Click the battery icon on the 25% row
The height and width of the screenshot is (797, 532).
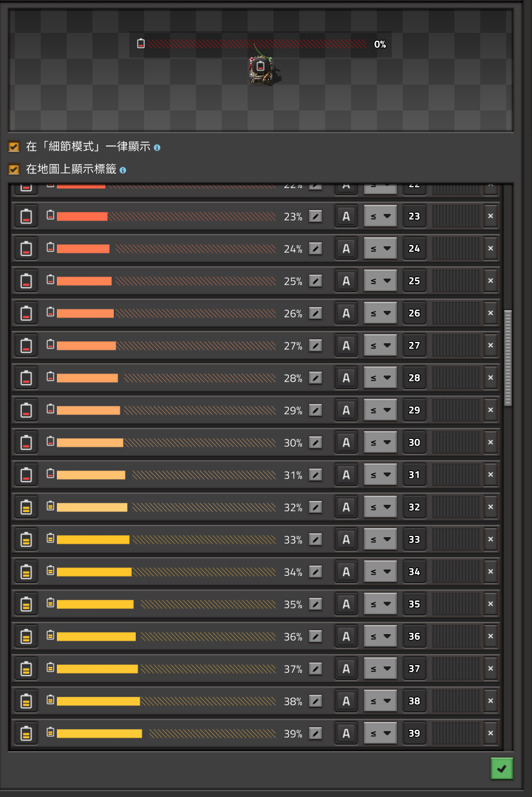[27, 281]
